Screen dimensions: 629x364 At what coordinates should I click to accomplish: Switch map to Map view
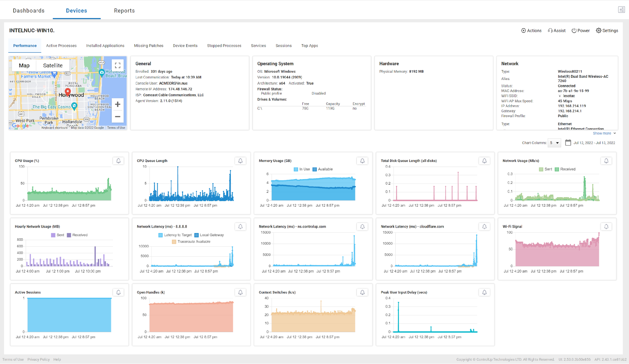24,65
